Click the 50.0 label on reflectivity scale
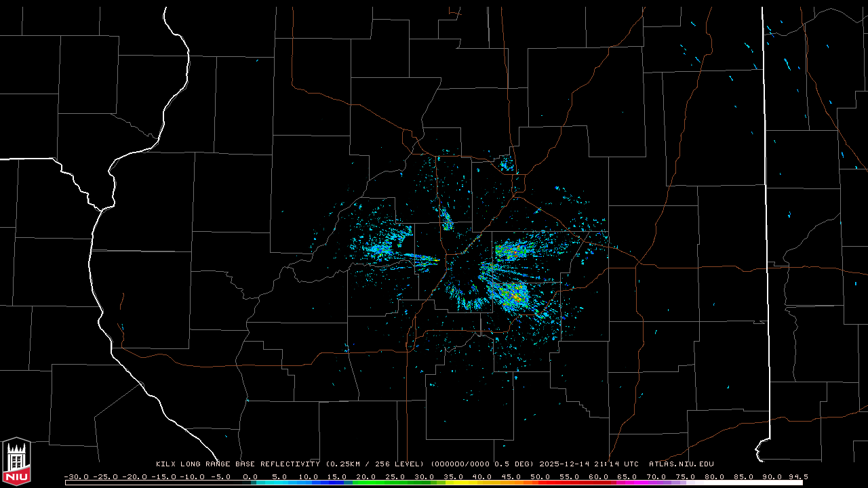Image resolution: width=868 pixels, height=488 pixels. (x=540, y=476)
